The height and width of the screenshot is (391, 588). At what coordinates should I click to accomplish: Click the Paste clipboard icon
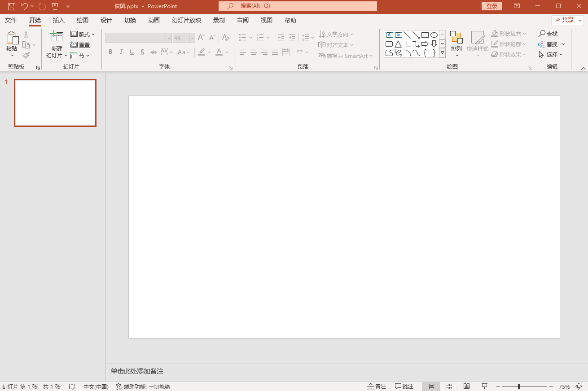tap(12, 38)
